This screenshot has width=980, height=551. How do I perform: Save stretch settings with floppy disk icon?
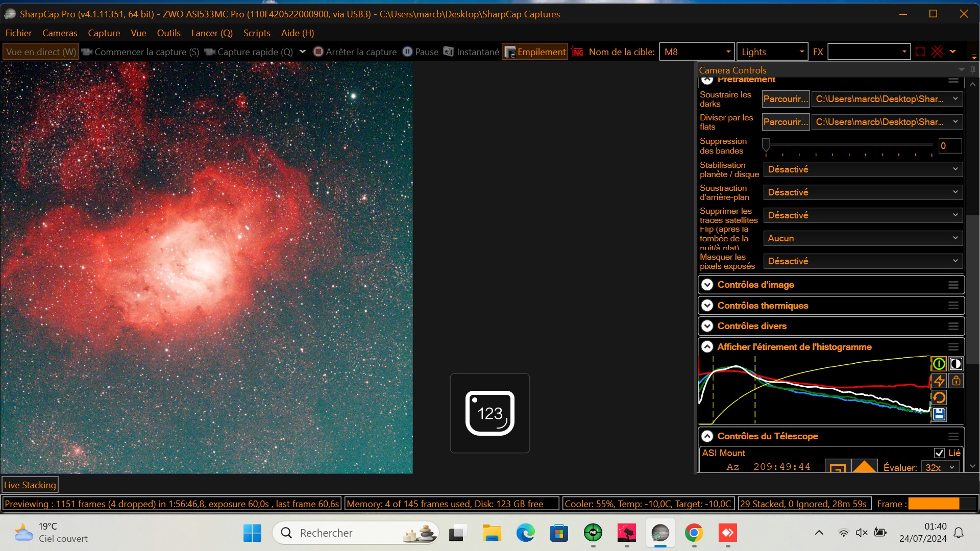(x=939, y=414)
